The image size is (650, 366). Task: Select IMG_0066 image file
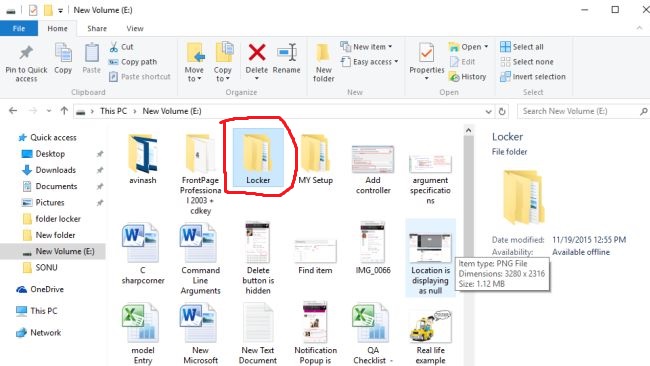[373, 248]
